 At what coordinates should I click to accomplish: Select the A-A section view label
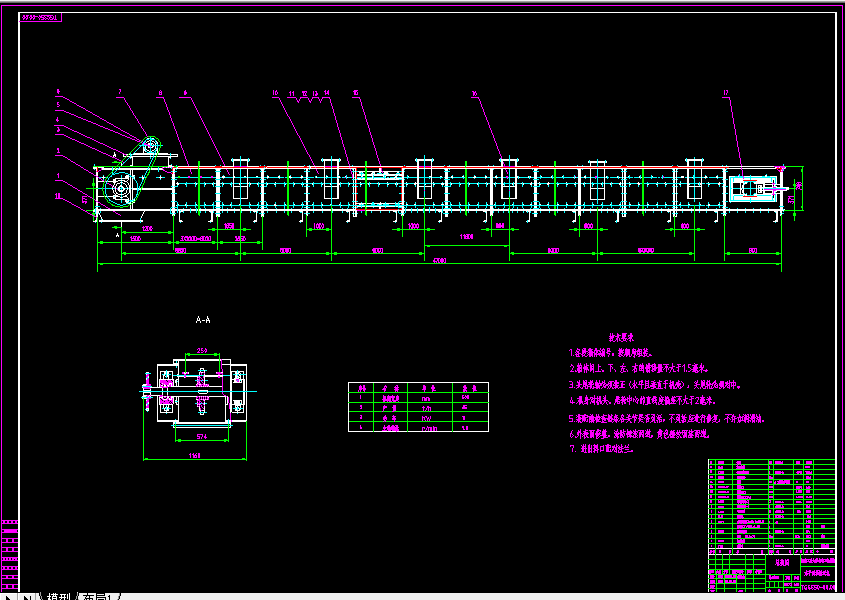(203, 320)
